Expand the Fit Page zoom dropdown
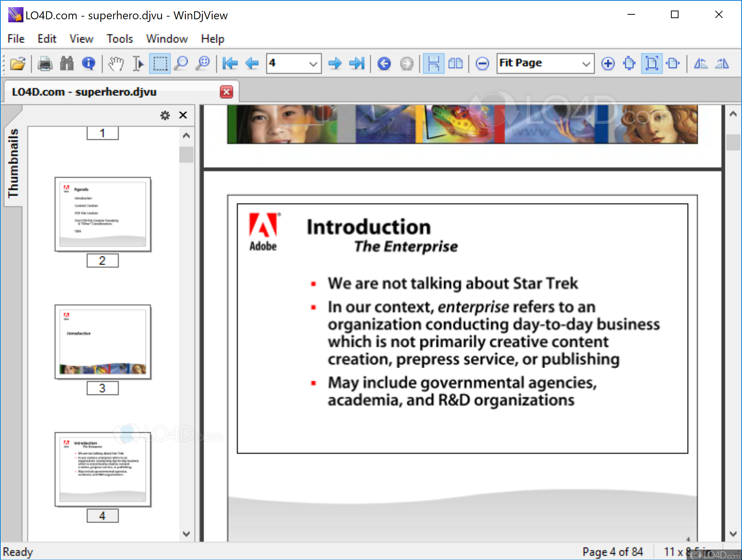 pyautogui.click(x=586, y=63)
